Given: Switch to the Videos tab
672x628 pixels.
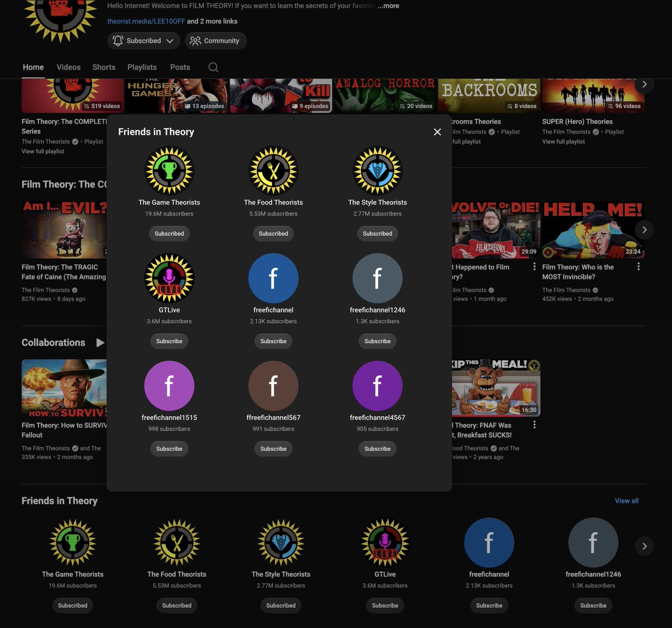Looking at the screenshot, I should click(x=68, y=67).
